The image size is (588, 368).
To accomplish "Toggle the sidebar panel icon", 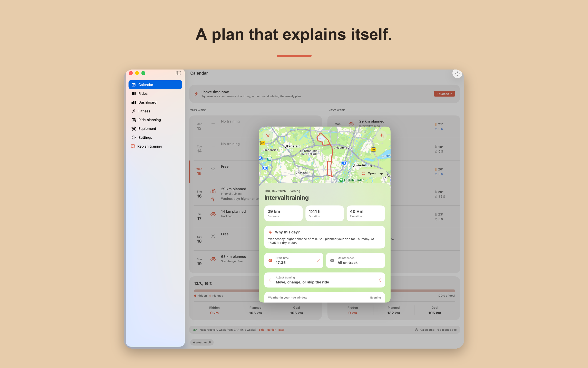I will [178, 73].
